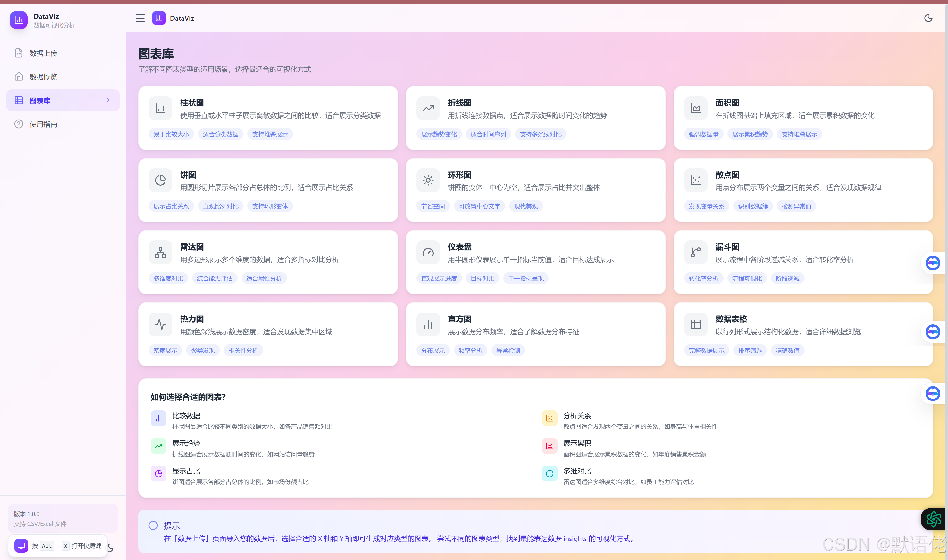
Task: Click the 饼图 pie chart icon
Action: click(x=161, y=180)
